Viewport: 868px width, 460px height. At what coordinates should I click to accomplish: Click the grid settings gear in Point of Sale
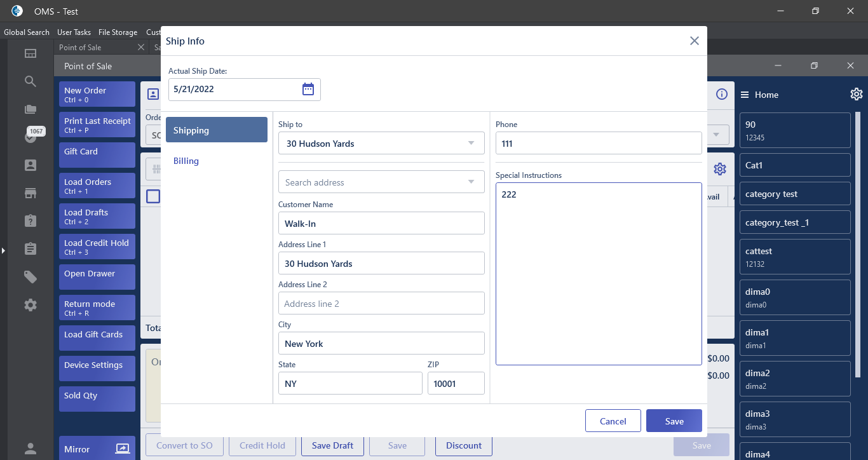[x=720, y=169]
